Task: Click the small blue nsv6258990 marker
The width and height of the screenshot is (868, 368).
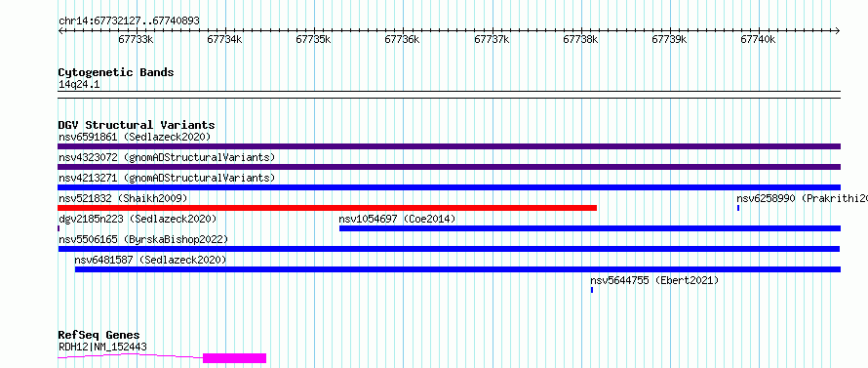Action: [738, 208]
